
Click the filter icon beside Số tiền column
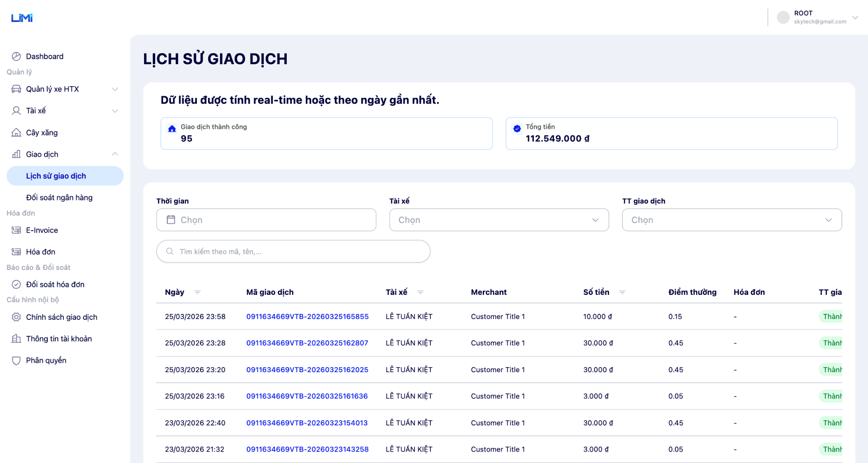622,292
